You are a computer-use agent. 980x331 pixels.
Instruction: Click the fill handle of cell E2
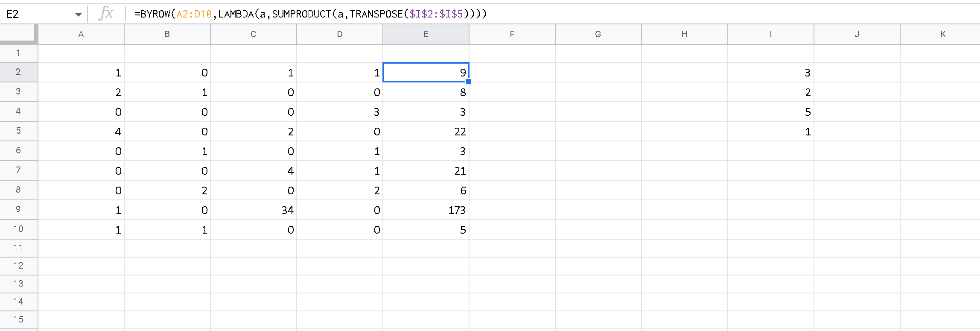pyautogui.click(x=469, y=82)
